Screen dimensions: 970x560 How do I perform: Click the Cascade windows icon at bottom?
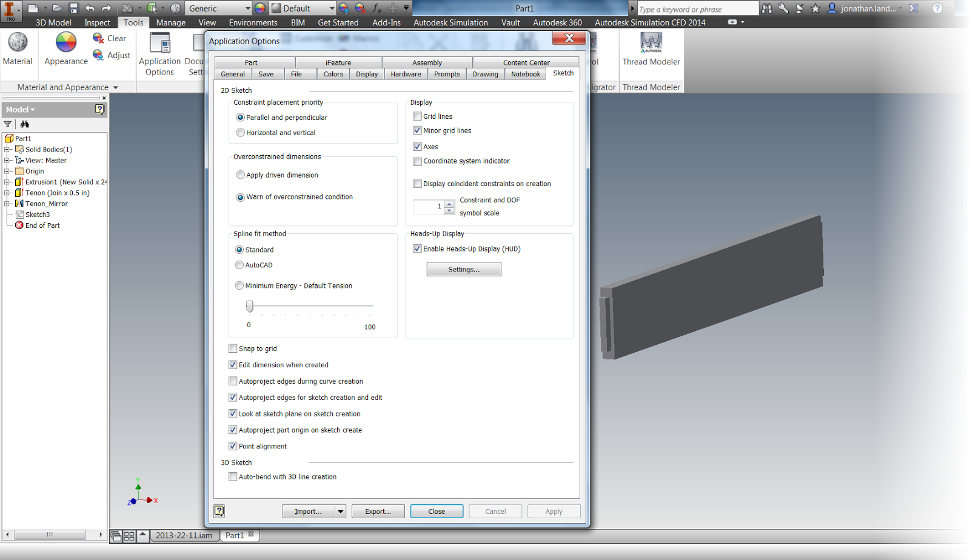click(116, 536)
